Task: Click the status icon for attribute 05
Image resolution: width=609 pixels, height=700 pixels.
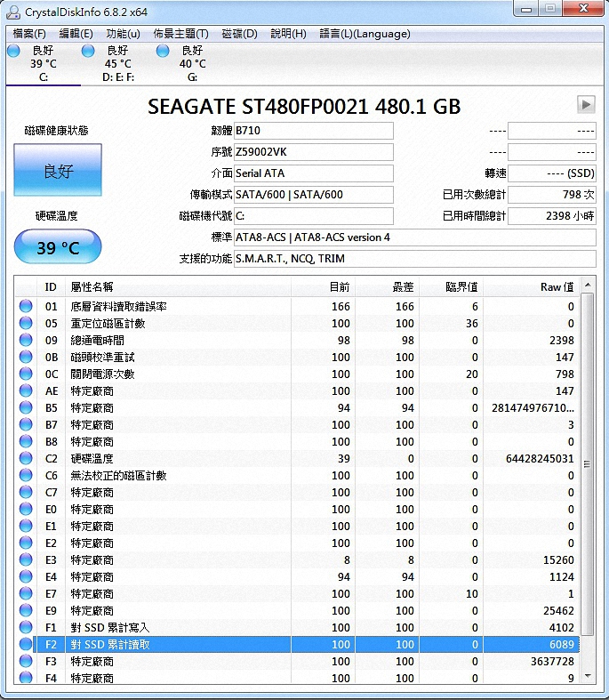Action: [26, 323]
